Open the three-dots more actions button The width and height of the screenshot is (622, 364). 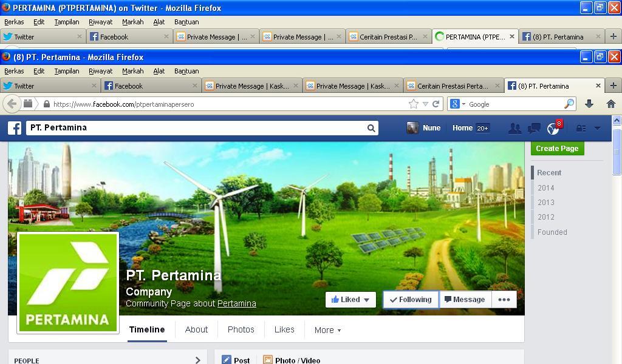pos(504,300)
